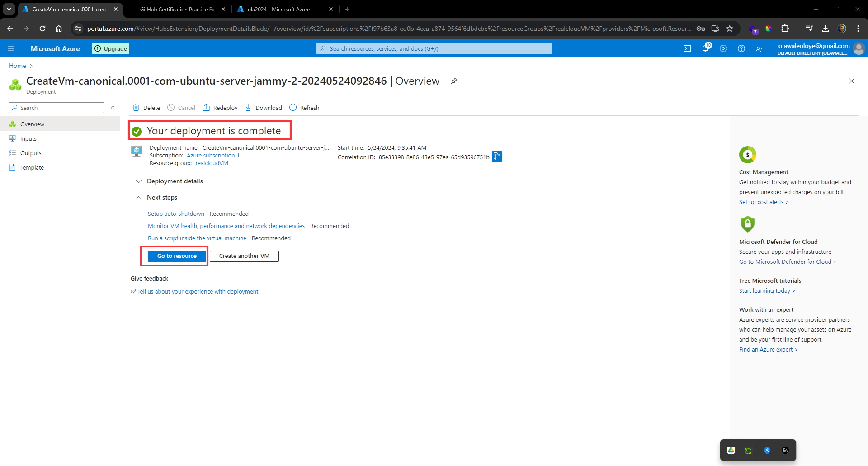Open the site information icon in address bar
This screenshot has height=466, width=868.
[78, 29]
